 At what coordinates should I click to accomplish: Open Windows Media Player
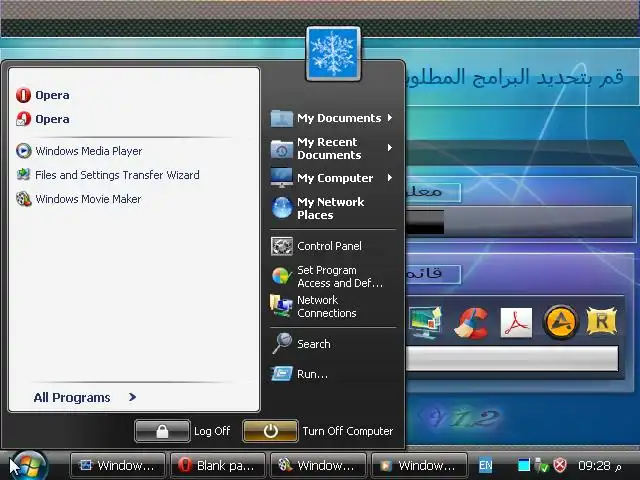(79, 151)
